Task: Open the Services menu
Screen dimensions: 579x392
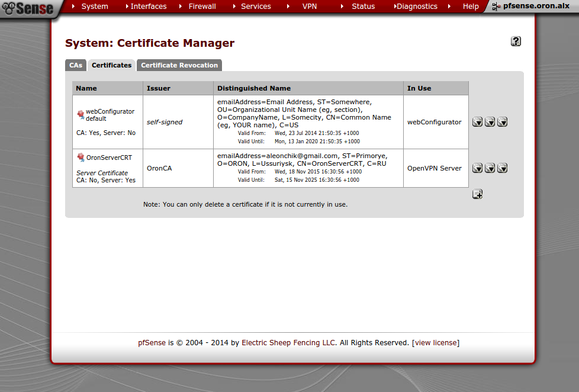Action: tap(256, 7)
